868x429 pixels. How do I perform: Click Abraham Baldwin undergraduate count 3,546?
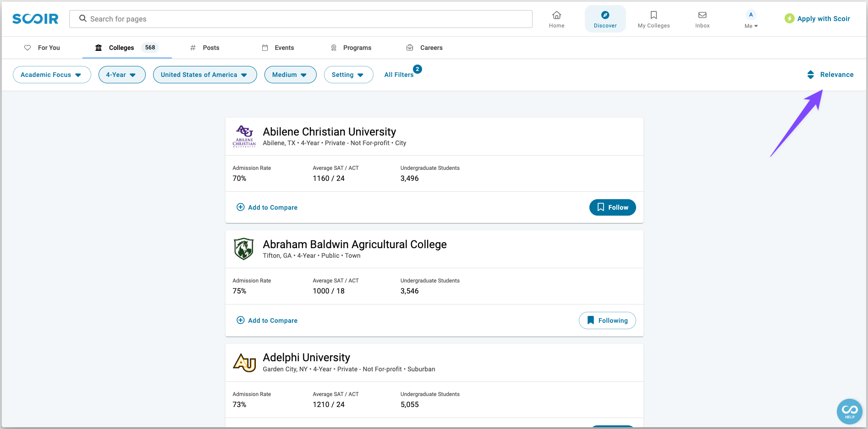pyautogui.click(x=409, y=291)
